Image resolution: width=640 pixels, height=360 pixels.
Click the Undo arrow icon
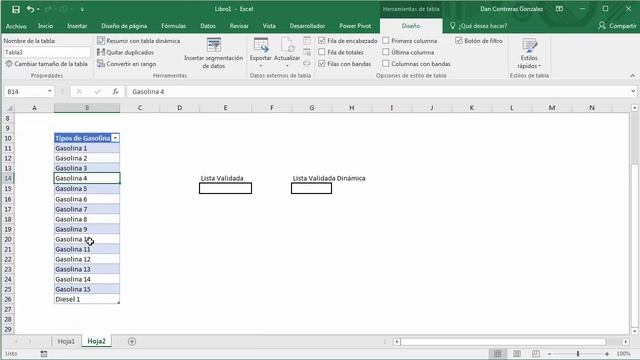click(x=31, y=9)
